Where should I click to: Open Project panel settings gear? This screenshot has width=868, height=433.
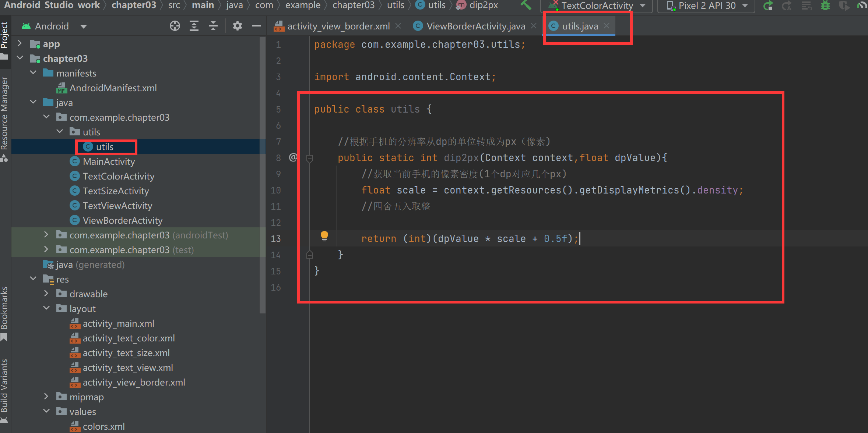(238, 26)
